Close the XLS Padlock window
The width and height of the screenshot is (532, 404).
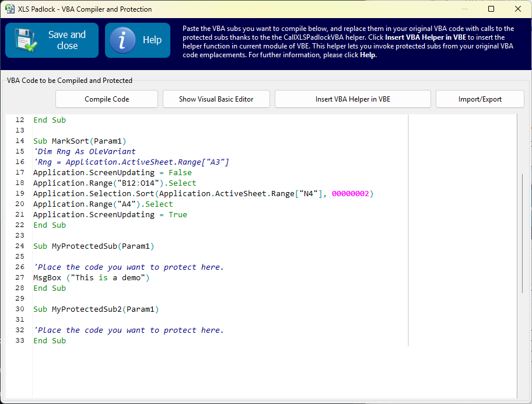[518, 9]
